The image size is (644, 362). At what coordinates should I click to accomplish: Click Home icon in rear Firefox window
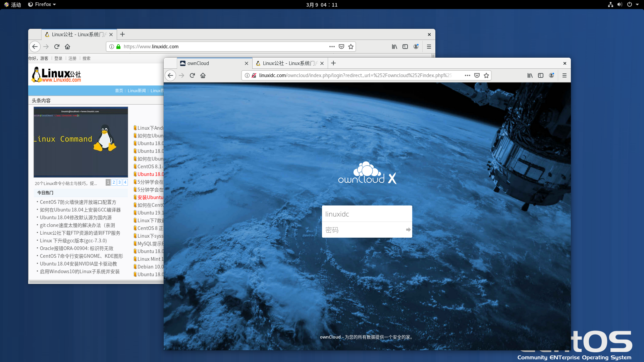coord(67,47)
